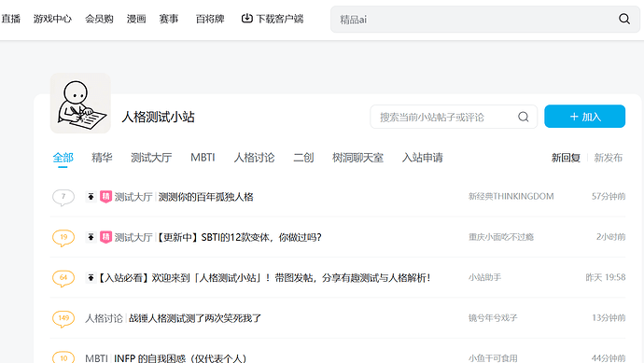Sort posts by 新回复
Image resolution: width=644 pixels, height=363 pixels.
tap(566, 158)
